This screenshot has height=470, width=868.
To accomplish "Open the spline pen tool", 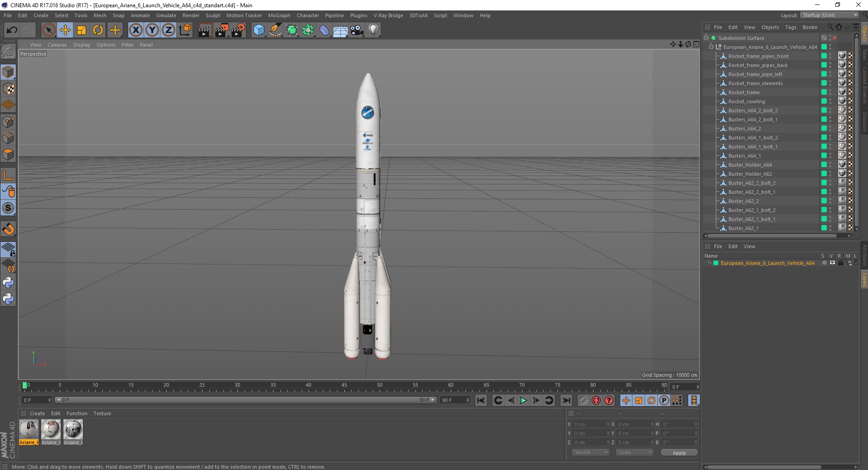I will (x=275, y=30).
